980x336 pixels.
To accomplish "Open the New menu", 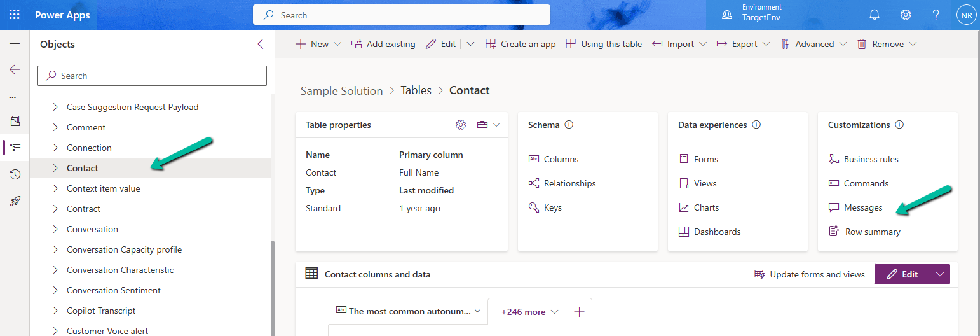I will point(318,44).
